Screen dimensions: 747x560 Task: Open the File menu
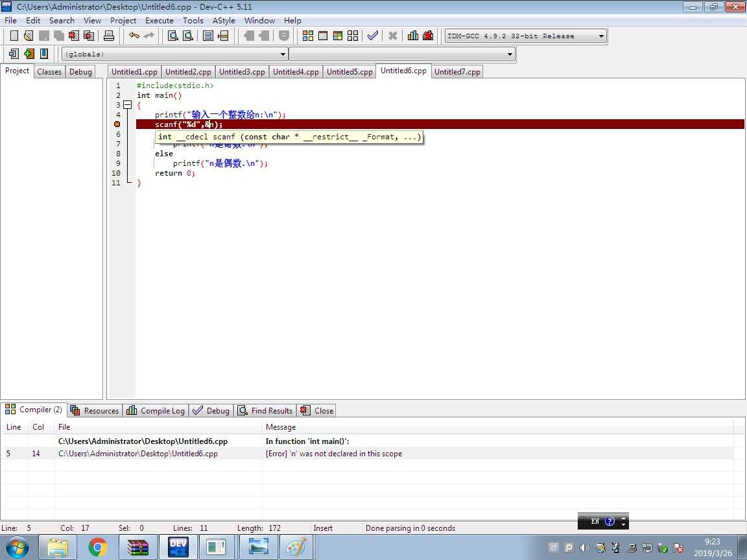[10, 21]
